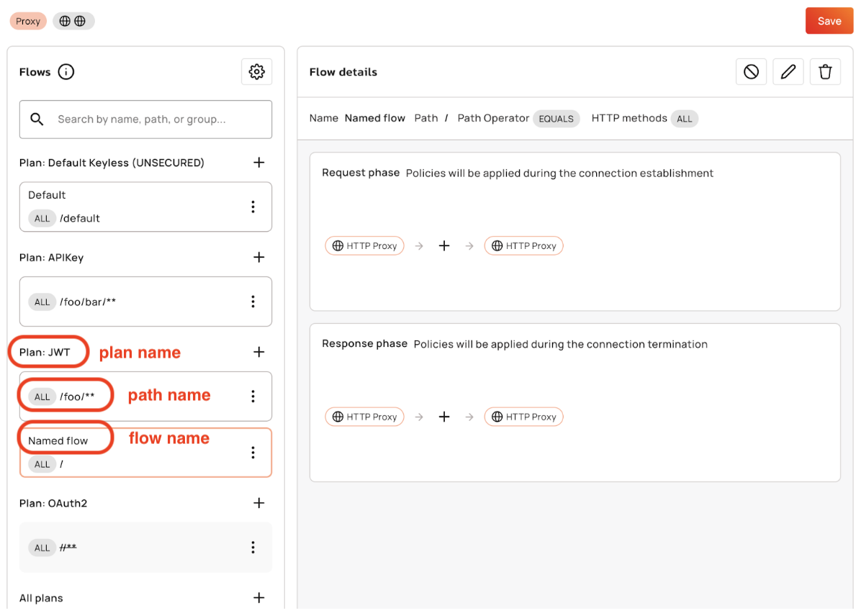
Task: Click the Flows info icon
Action: [66, 72]
